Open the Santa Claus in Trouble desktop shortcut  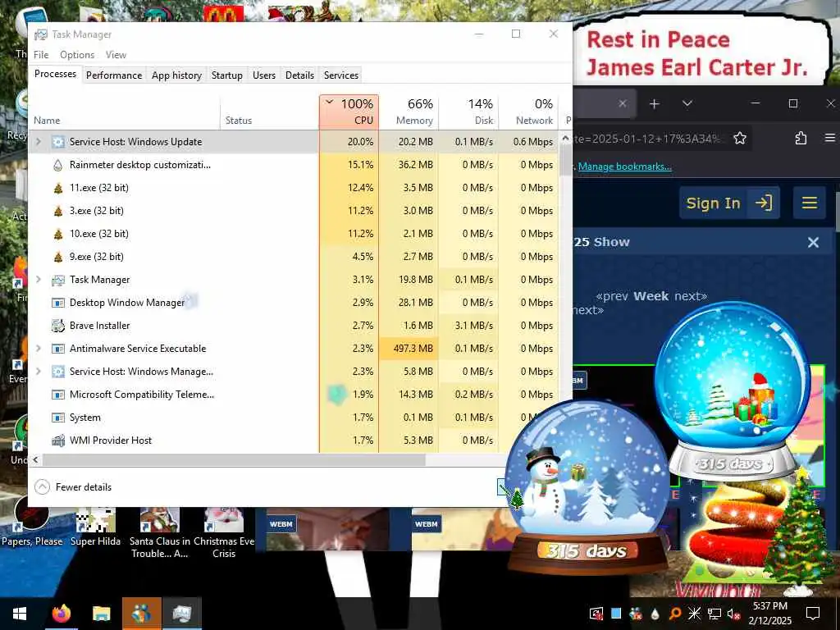[160, 533]
